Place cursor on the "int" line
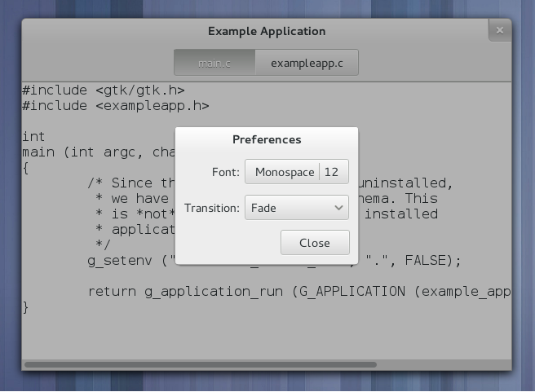This screenshot has height=392, width=535. (34, 136)
